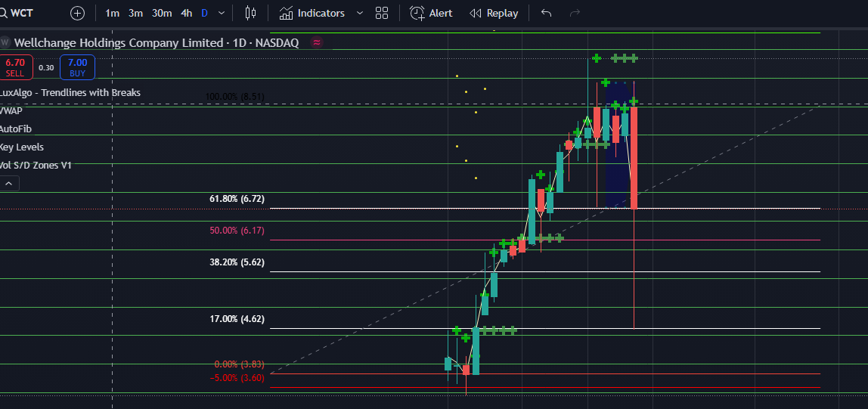Viewport: 868px width, 409px height.
Task: Click the 6.70 SELL button
Action: tap(15, 67)
